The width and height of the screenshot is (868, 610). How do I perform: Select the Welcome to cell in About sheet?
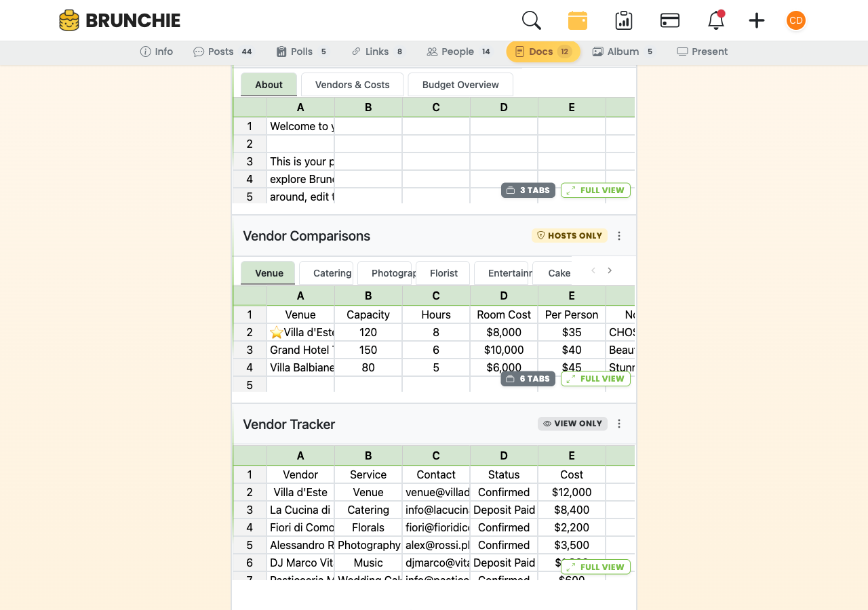click(x=300, y=126)
